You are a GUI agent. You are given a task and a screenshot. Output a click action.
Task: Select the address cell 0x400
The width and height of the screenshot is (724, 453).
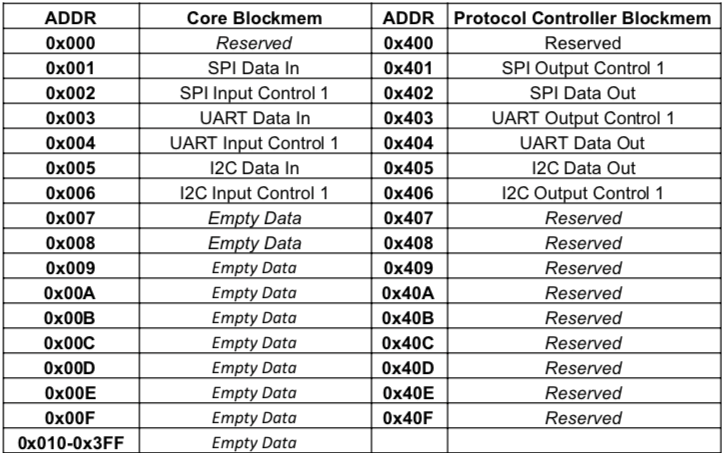(x=407, y=44)
